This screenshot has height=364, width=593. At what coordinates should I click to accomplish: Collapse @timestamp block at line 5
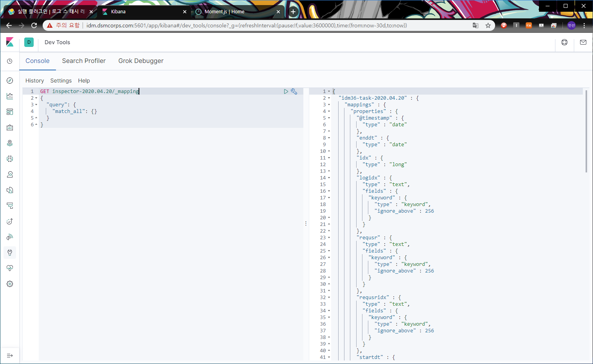(x=329, y=118)
